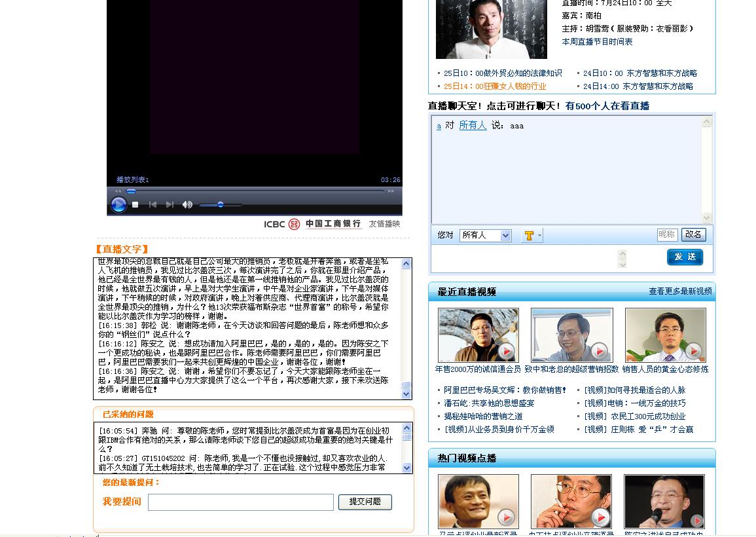Stop the video with the square stop button
This screenshot has height=537, width=756.
[x=135, y=204]
